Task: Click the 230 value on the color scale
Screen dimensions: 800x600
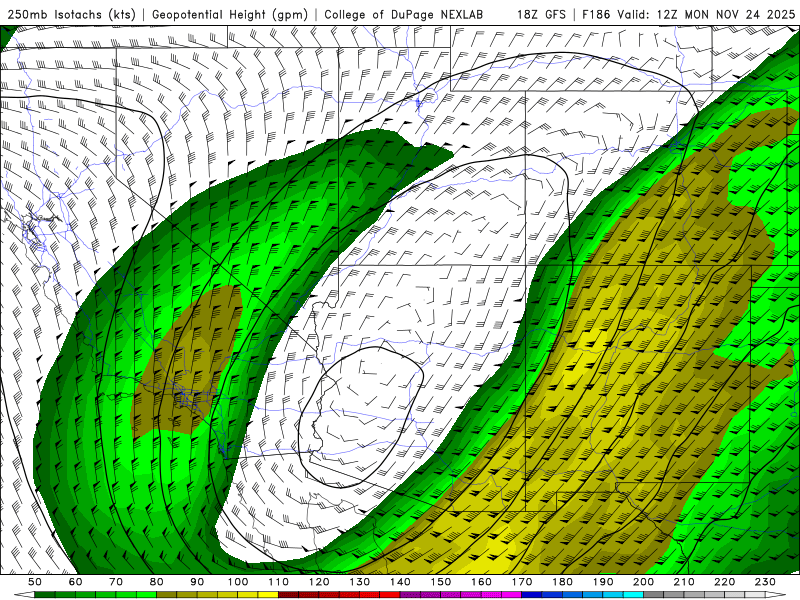Action: tap(765, 582)
